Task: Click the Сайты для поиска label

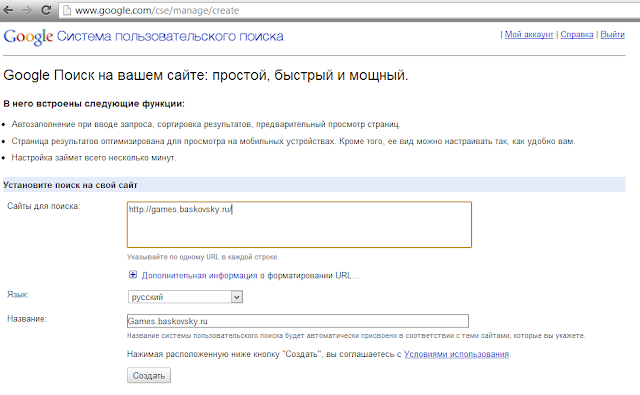Action: [x=44, y=206]
